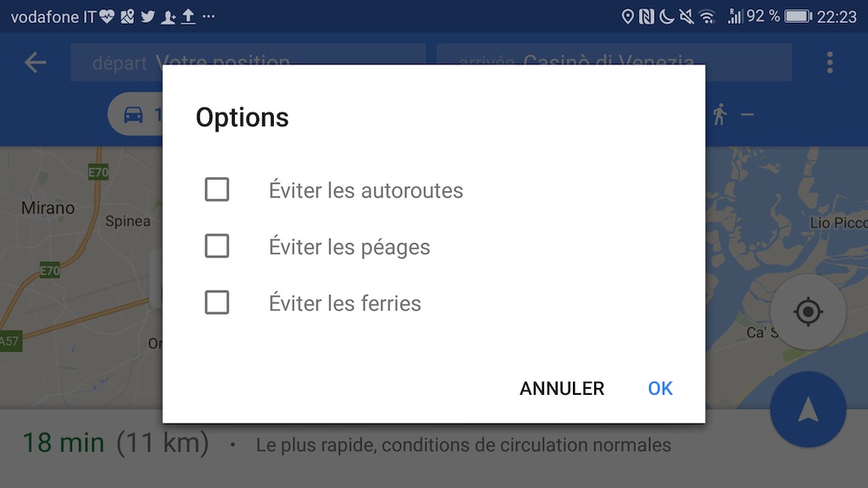Tap the Éviter les péages label
Viewport: 868px width, 488px height.
point(349,247)
